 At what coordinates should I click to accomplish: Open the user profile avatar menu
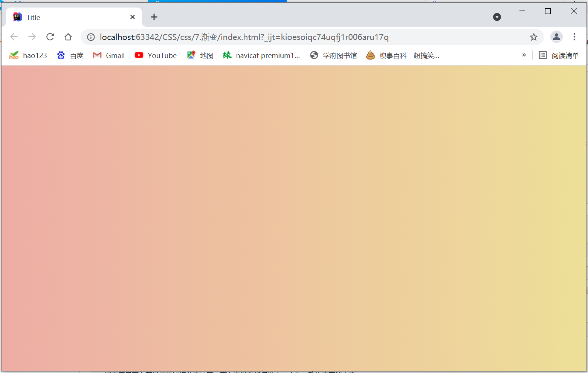pos(556,37)
